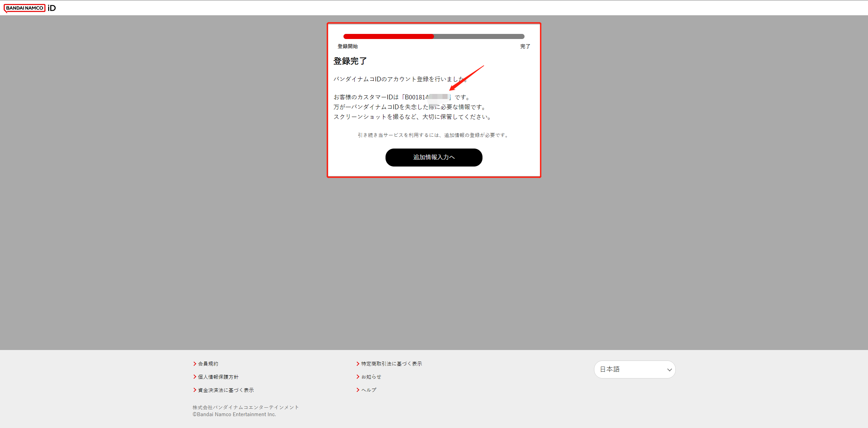Click the Bandai Namco ID logo

click(x=30, y=8)
